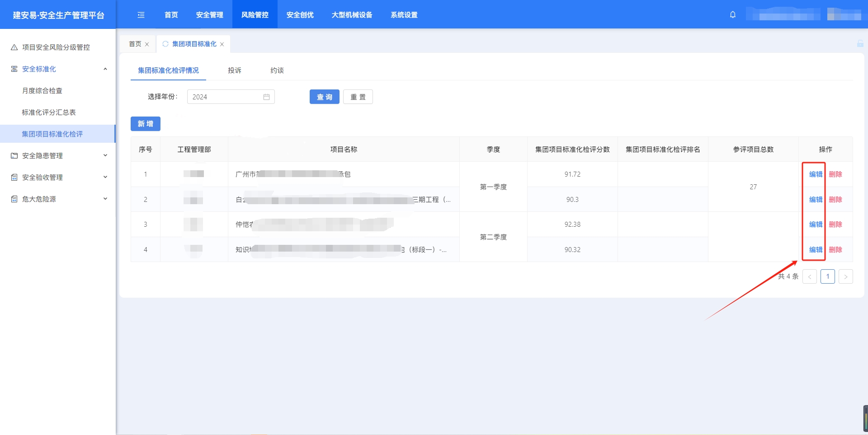Click the lock icon at top right
Viewport: 868px width, 435px height.
pos(860,44)
